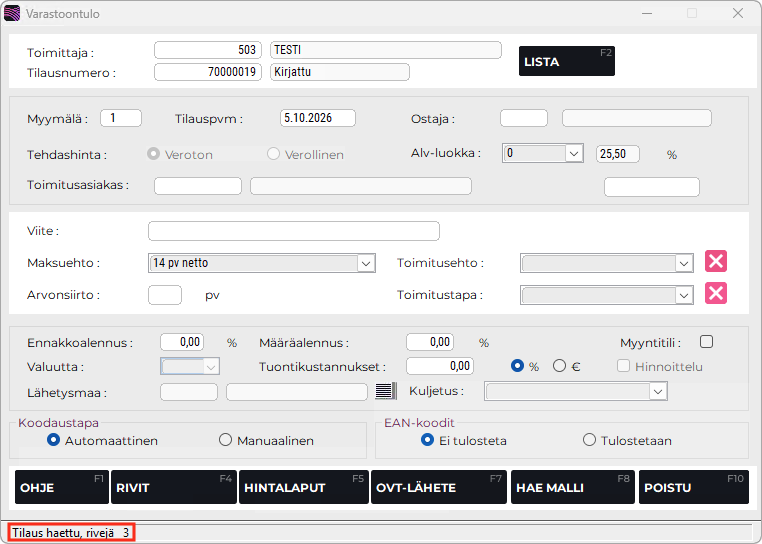The width and height of the screenshot is (762, 544).
Task: Open order rows with RIVIT button
Action: tap(173, 487)
